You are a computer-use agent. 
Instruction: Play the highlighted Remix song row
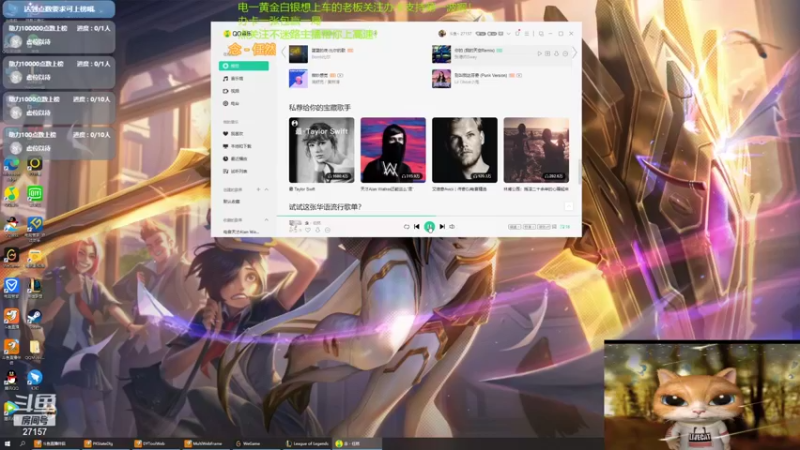pos(539,53)
